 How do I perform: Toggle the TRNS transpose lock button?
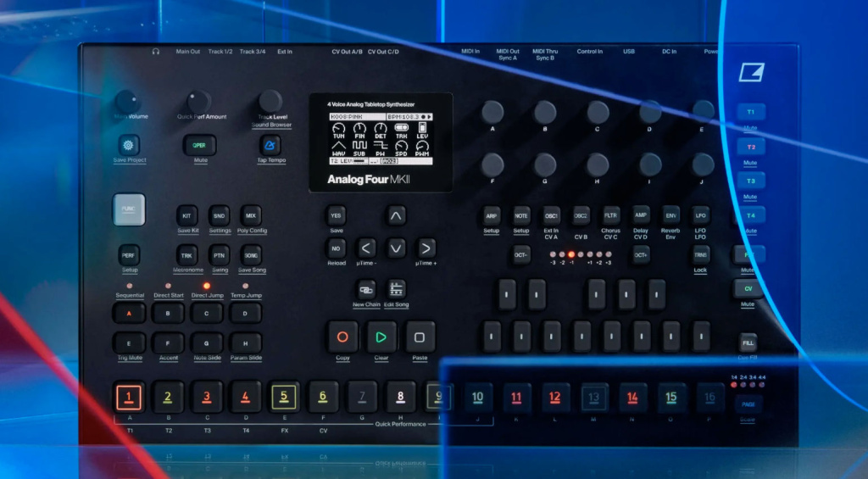click(x=700, y=254)
